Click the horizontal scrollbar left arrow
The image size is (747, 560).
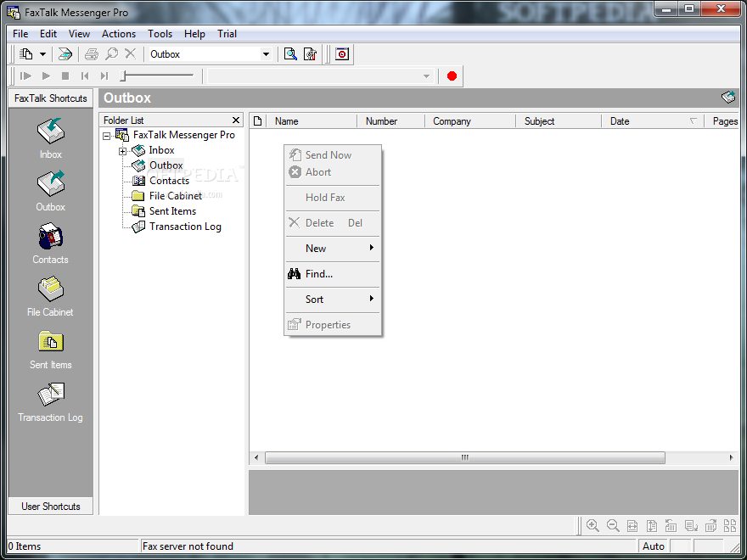click(256, 457)
